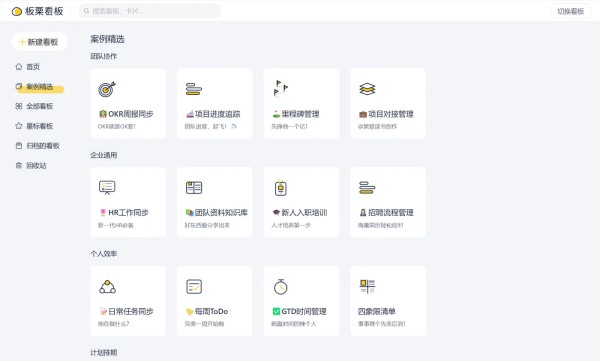Click the checklist icon on 每周ToDo card

pyautogui.click(x=194, y=287)
